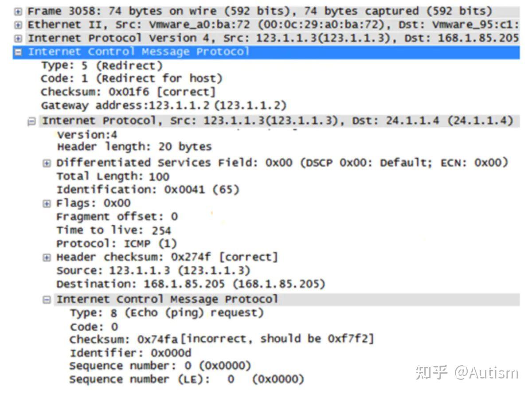532x394 pixels.
Task: Select Type: 8 (Echo ping request)
Action: pyautogui.click(x=166, y=313)
